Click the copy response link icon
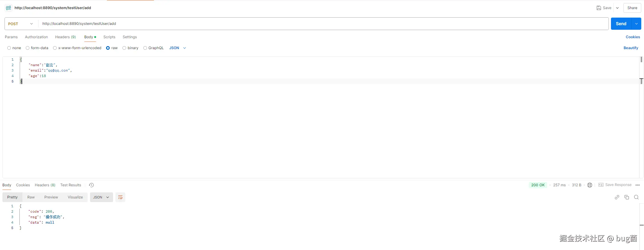 point(617,197)
